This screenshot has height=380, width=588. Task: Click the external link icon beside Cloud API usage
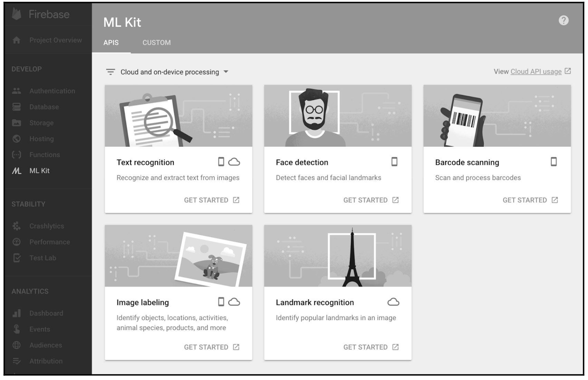(568, 71)
